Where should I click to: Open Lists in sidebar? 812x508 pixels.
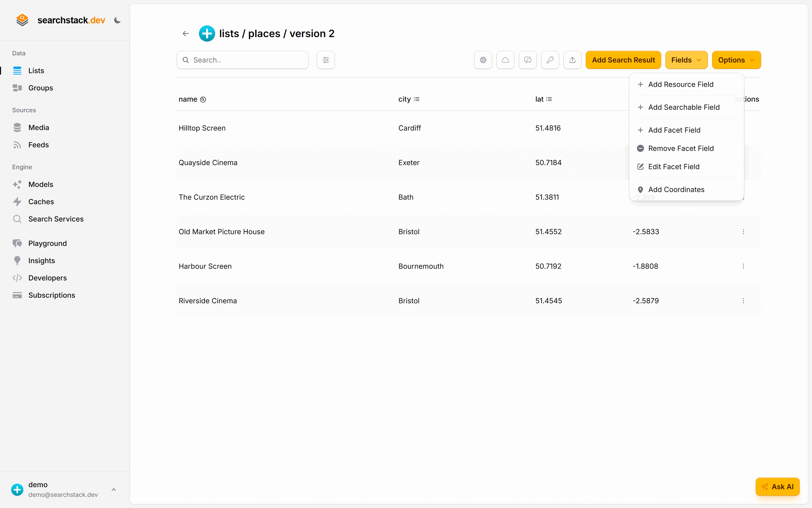coord(65,71)
